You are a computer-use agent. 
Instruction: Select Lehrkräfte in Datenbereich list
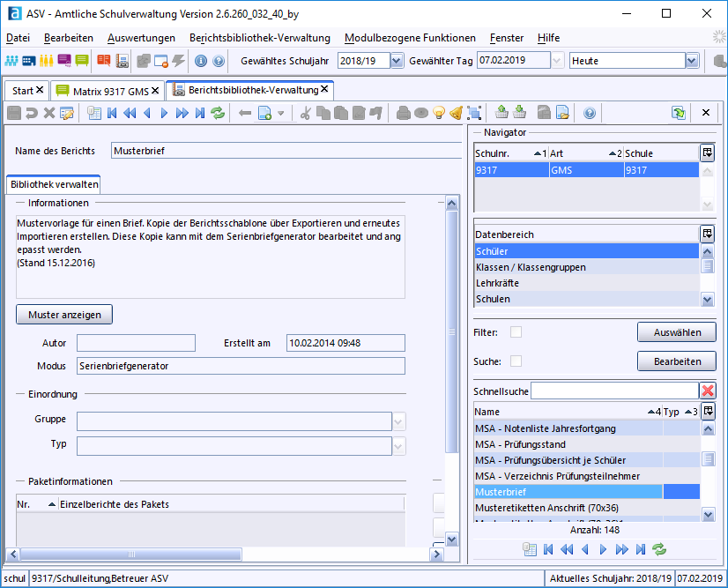pyautogui.click(x=586, y=283)
